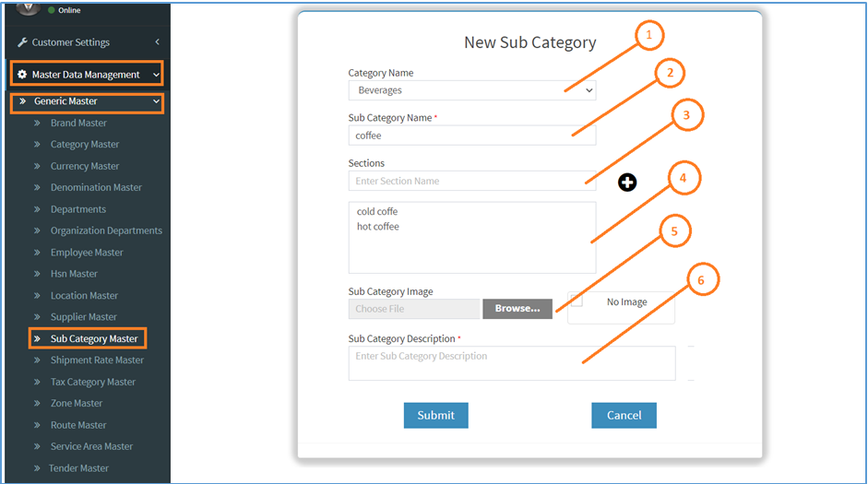
Task: Click double-chevron icon beside Generic Master
Action: click(23, 101)
